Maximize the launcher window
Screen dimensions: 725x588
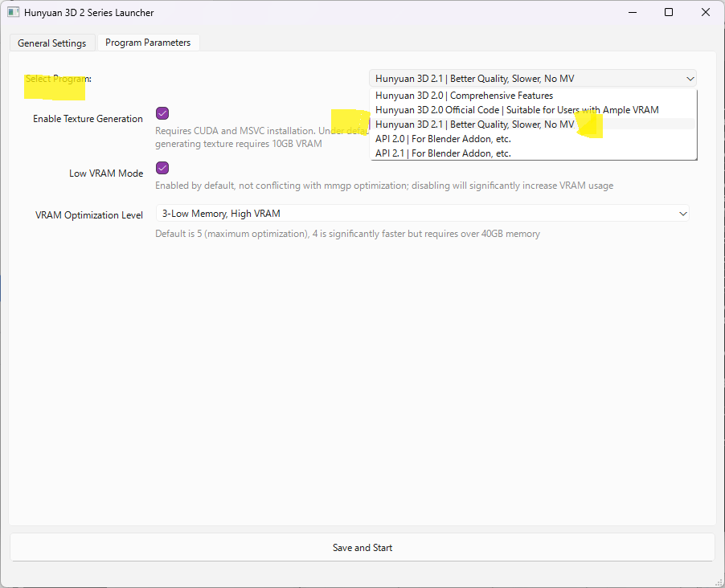[x=669, y=13]
